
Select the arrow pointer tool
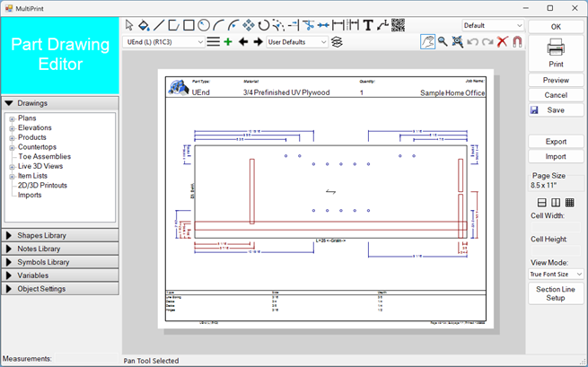point(129,25)
